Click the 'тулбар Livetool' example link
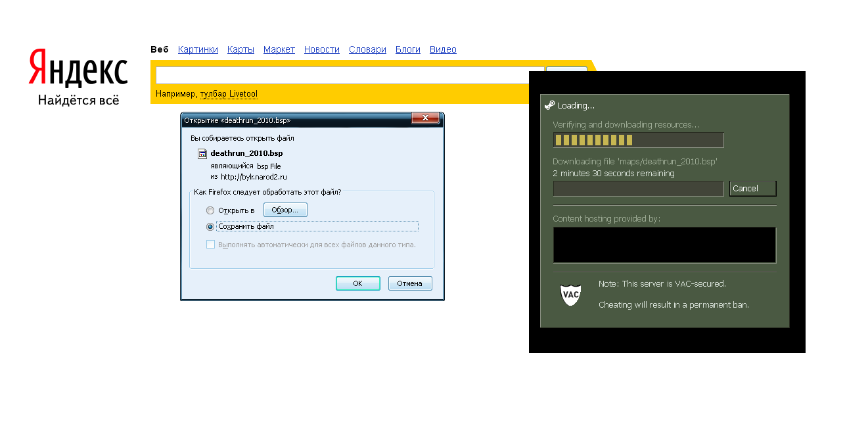The width and height of the screenshot is (868, 430). [x=229, y=94]
